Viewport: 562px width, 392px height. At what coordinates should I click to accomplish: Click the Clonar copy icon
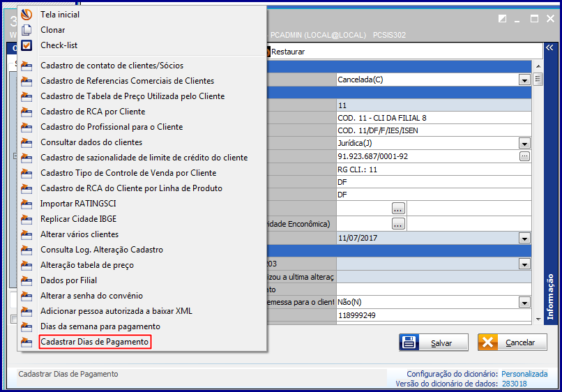point(26,30)
